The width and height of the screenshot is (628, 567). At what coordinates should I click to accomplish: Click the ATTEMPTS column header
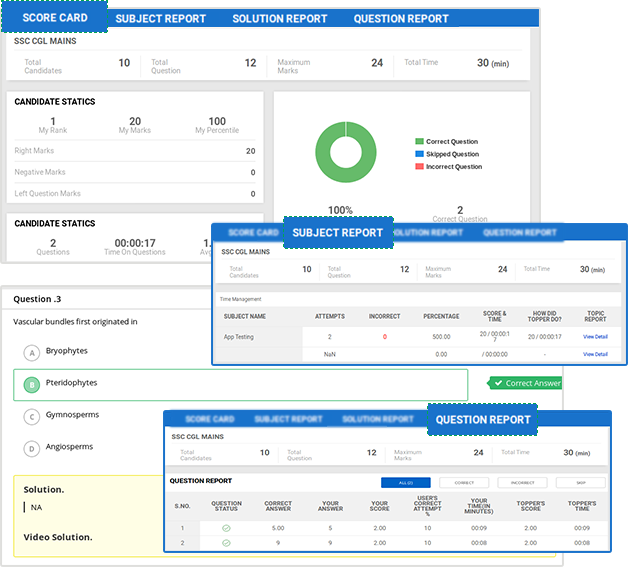[330, 316]
